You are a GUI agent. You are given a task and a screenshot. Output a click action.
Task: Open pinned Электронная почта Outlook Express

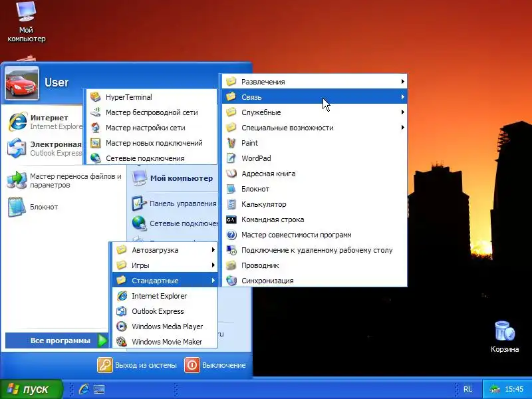[x=44, y=148]
